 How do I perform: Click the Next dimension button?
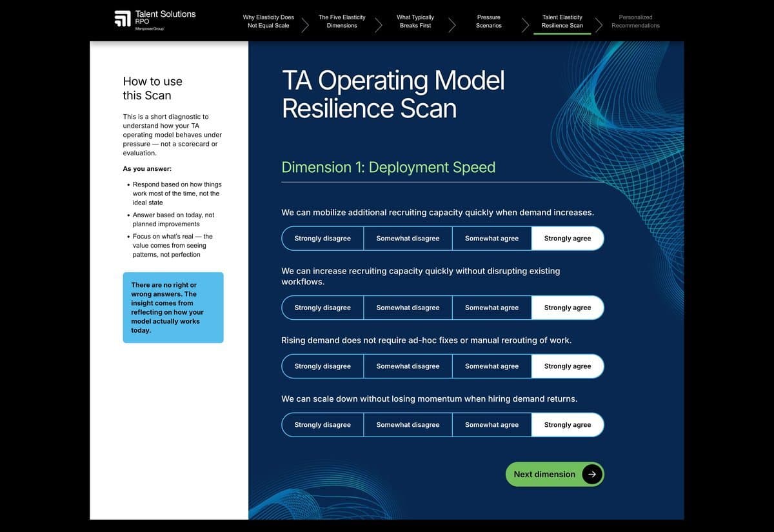555,474
